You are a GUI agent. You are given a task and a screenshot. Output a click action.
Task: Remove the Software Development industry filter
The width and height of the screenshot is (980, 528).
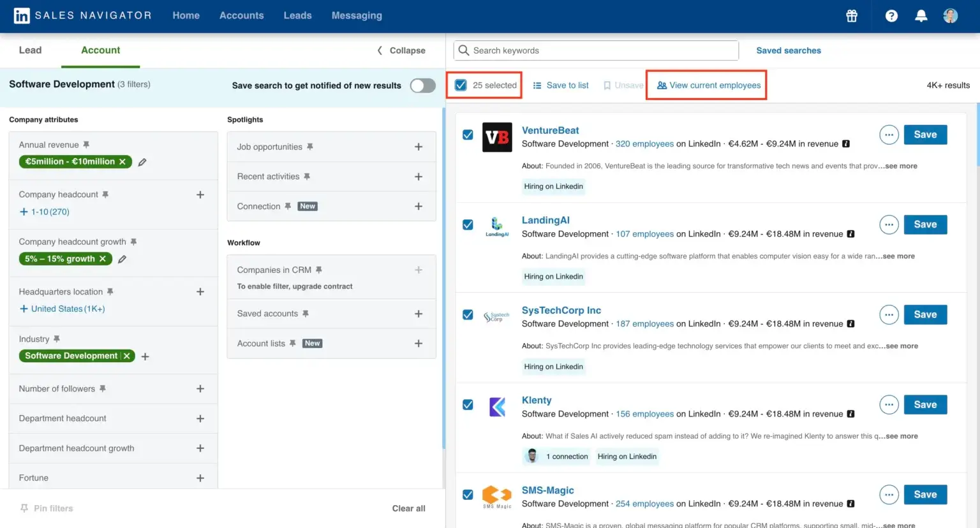tap(127, 356)
